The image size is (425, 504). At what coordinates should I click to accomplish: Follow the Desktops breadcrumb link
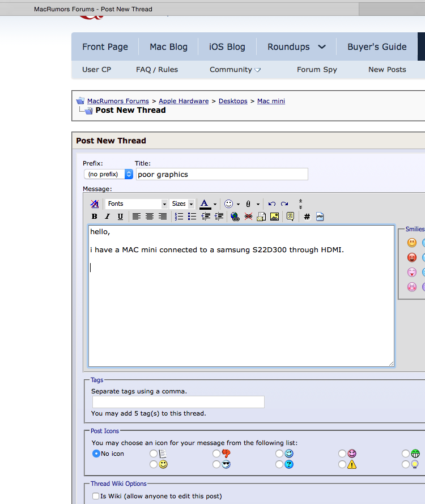[x=233, y=101]
